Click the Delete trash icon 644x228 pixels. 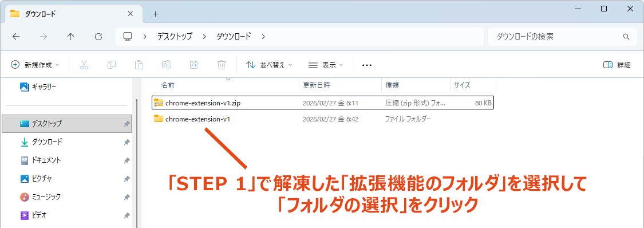click(222, 65)
